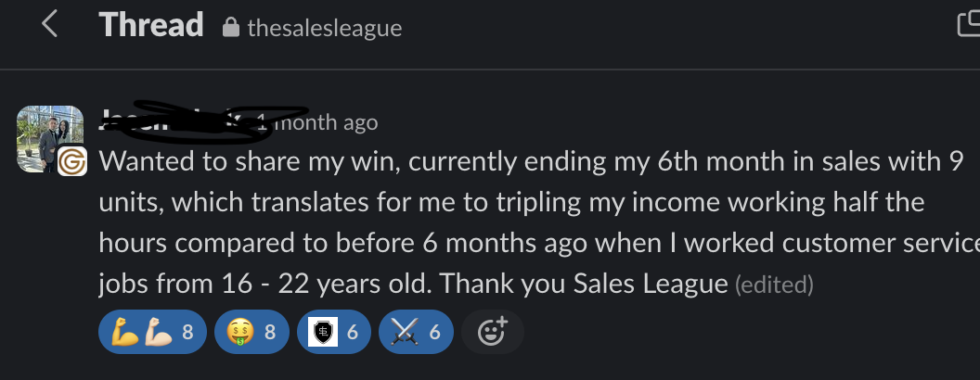Screen dimensions: 980x380
Task: Go back using the left chevron arrow
Action: click(50, 25)
